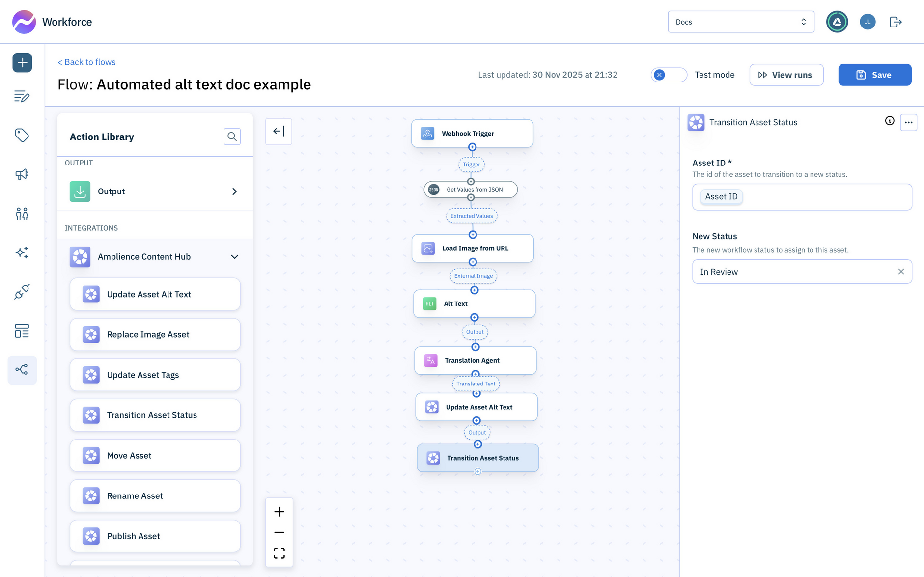Collapse the Amplience Content Hub integration list
The width and height of the screenshot is (924, 577).
click(x=235, y=256)
